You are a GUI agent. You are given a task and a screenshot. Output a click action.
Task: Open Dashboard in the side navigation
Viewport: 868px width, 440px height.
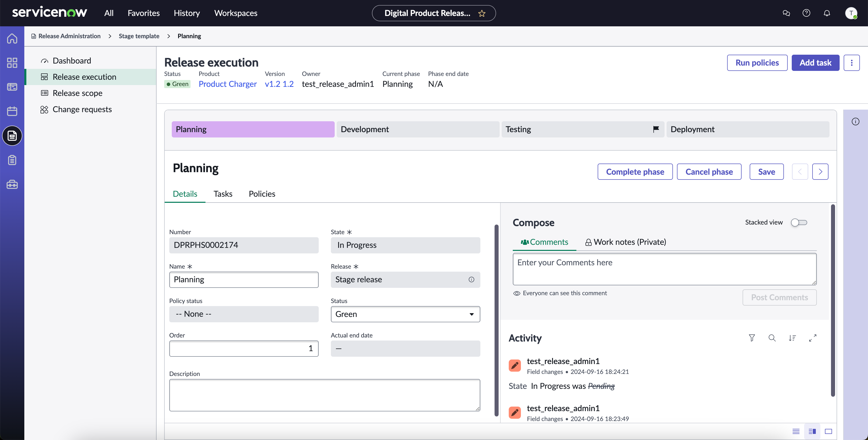(72, 61)
